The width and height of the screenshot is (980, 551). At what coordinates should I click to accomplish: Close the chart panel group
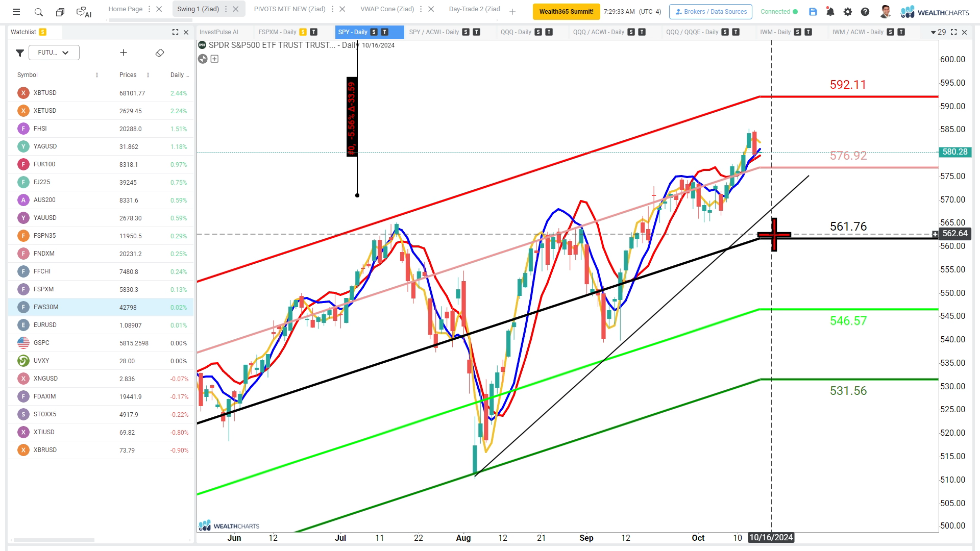click(x=964, y=32)
